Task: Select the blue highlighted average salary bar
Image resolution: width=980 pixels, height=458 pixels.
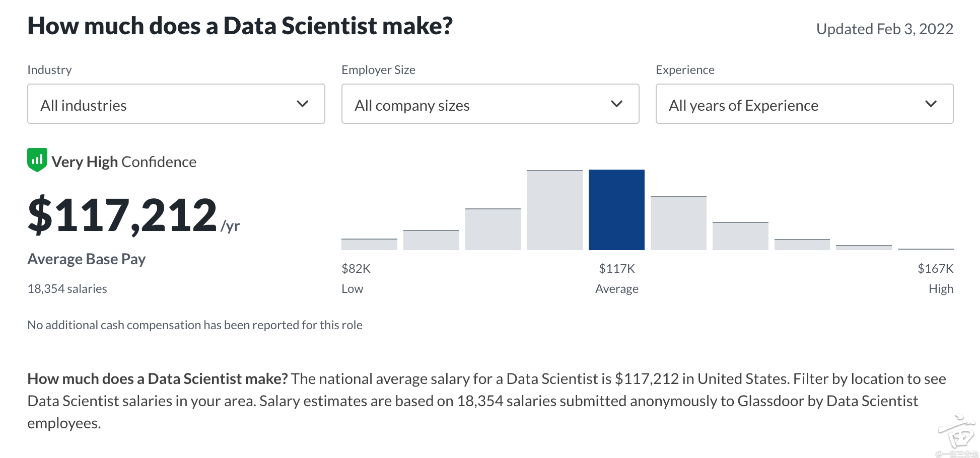Action: coord(616,210)
